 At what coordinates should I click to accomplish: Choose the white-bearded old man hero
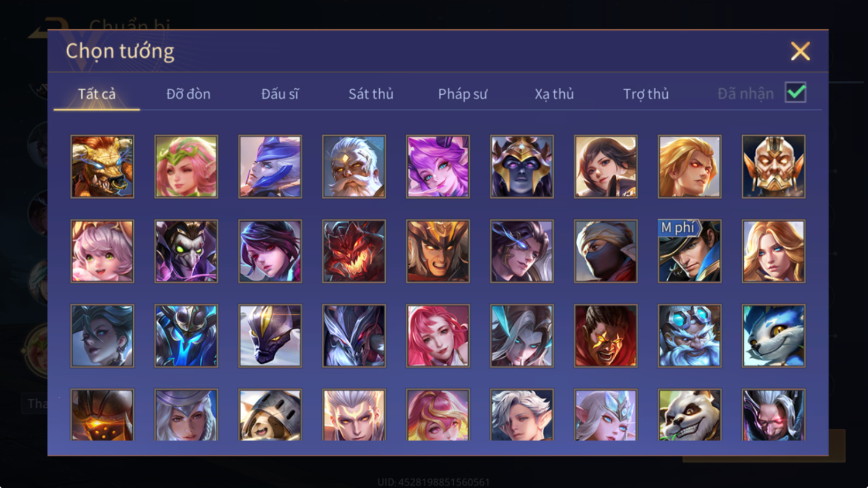point(354,167)
